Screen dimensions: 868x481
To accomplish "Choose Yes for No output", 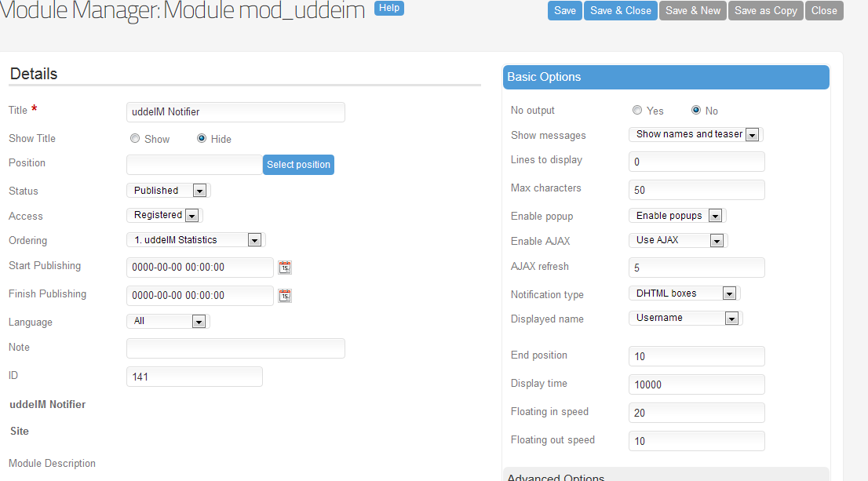I will pos(637,110).
